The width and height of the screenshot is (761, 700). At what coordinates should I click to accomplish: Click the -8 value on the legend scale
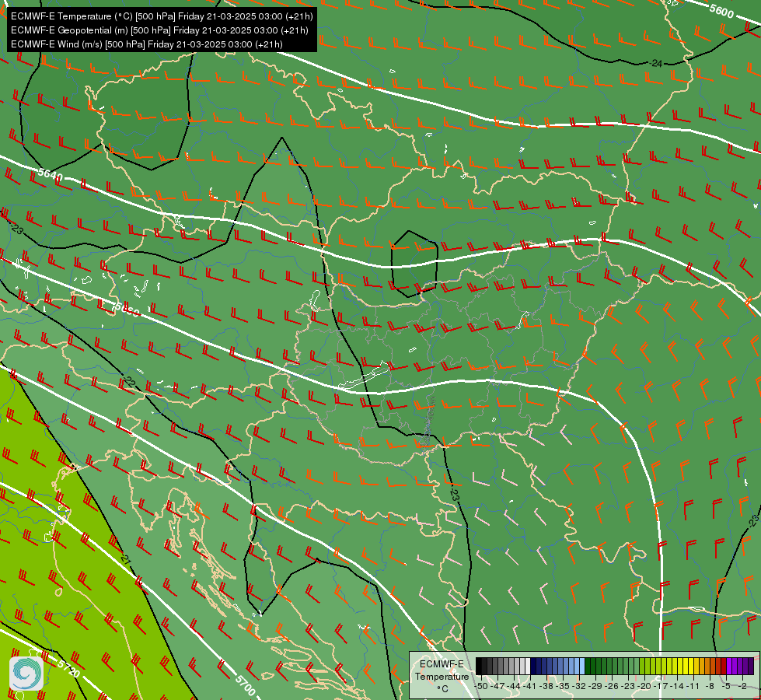[x=710, y=686]
